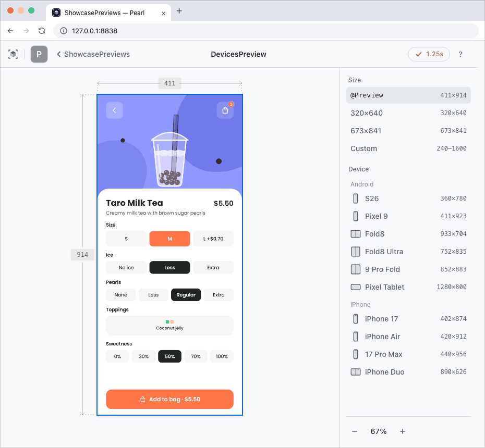Set sweetness to 30%
The image size is (485, 448).
pos(143,356)
